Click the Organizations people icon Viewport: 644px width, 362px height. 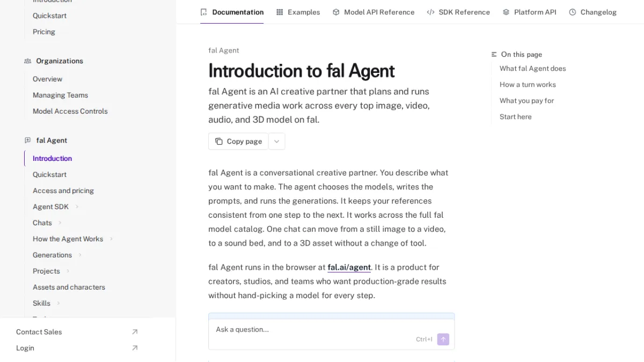click(x=28, y=61)
